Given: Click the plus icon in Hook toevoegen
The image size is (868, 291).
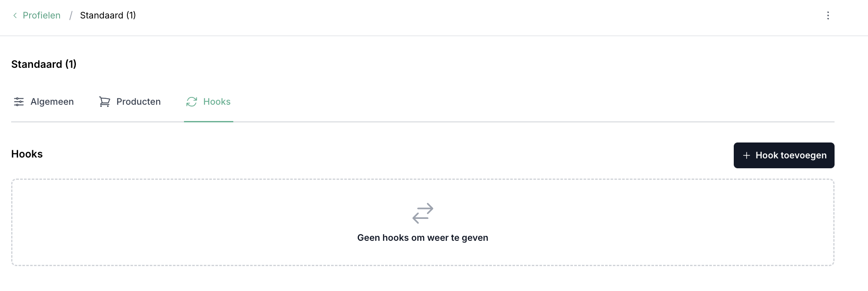Looking at the screenshot, I should [746, 155].
